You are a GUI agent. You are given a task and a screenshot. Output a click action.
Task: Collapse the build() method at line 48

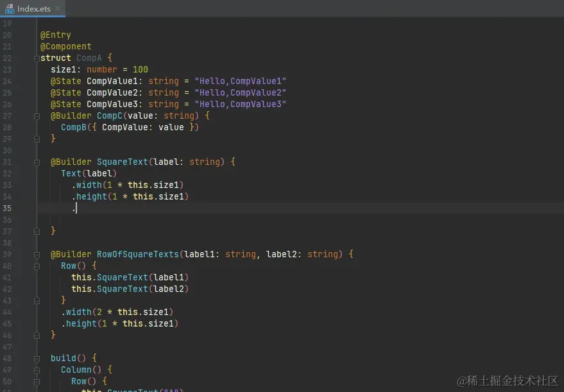click(37, 359)
